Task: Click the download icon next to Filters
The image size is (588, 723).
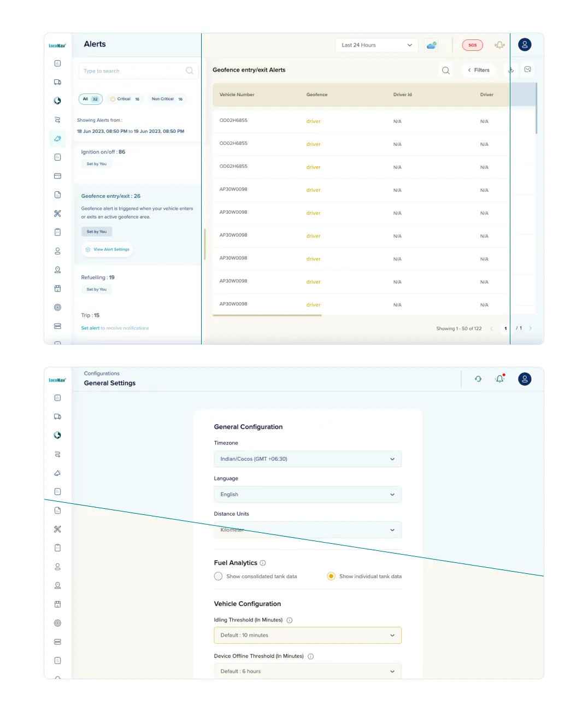Action: click(x=511, y=70)
